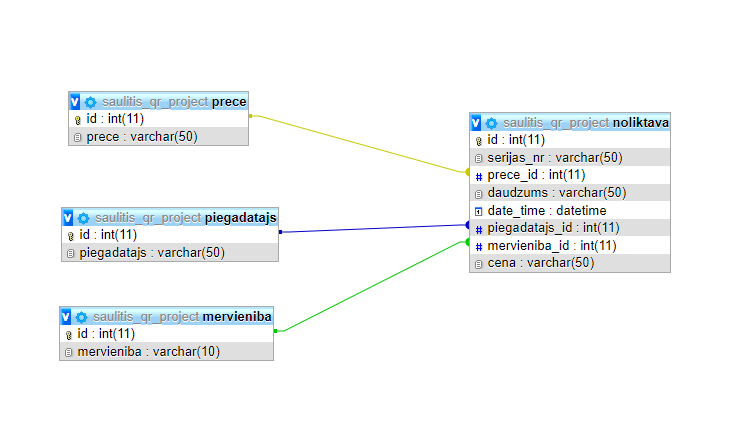Image resolution: width=753 pixels, height=433 pixels.
Task: Collapse the noliktava table using V toggle
Action: point(476,123)
